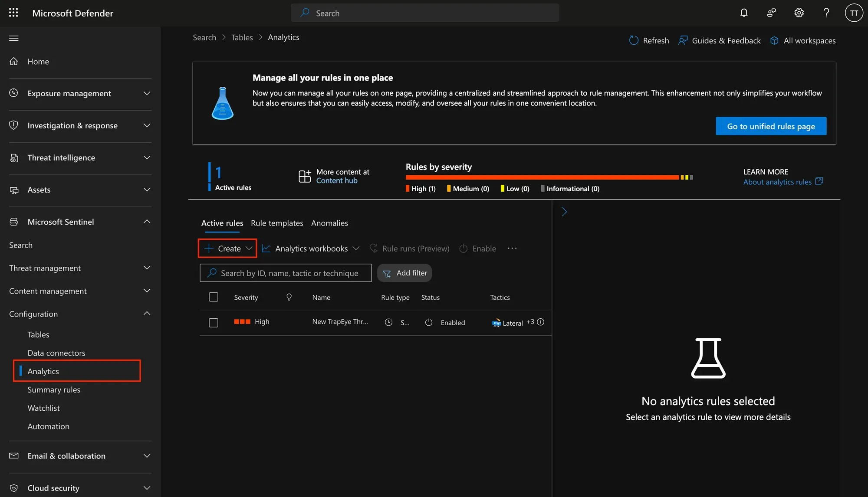Click the community people icon in header
This screenshot has height=497, width=868.
(771, 13)
